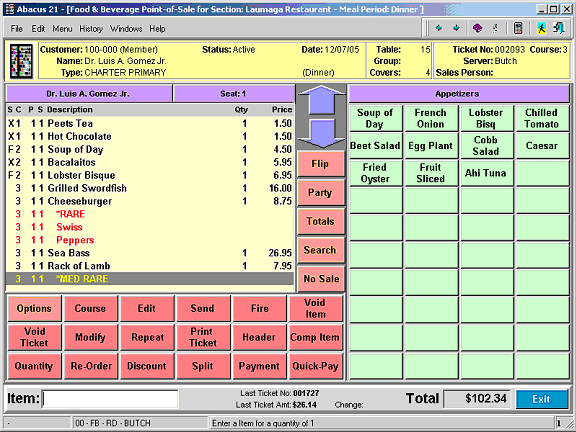Click the left arrow toolbar icon
This screenshot has height=432, width=576.
tap(438, 28)
